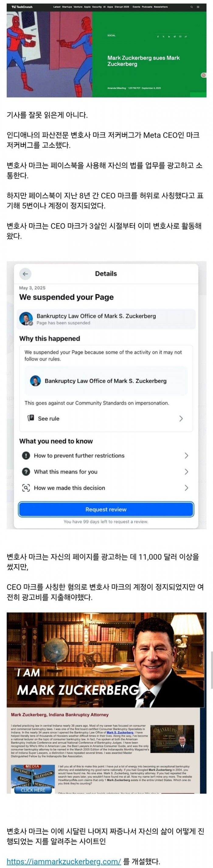This screenshot has height=868, width=213.
Task: Click the copy link share icon
Action: 186,36
